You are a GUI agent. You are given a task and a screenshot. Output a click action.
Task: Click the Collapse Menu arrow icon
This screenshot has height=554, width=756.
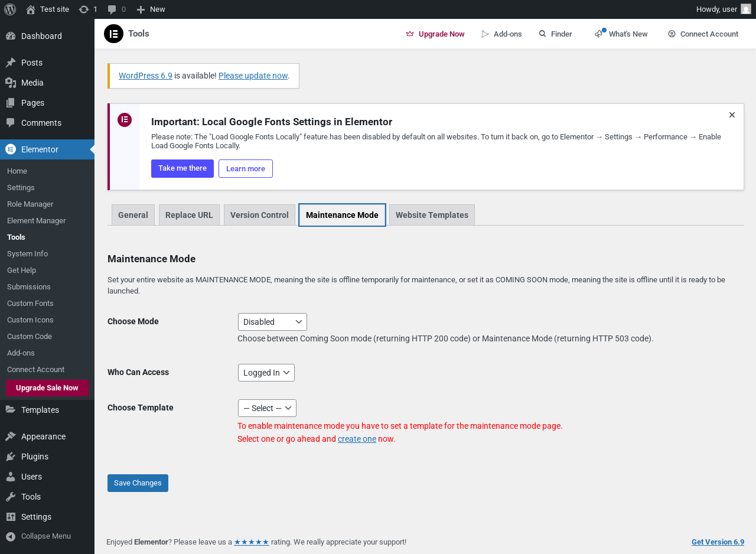click(11, 536)
